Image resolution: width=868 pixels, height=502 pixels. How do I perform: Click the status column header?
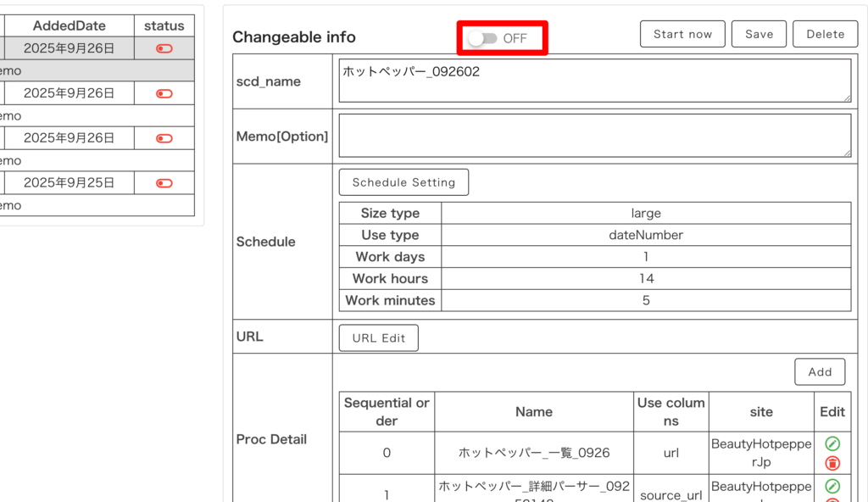click(x=164, y=26)
